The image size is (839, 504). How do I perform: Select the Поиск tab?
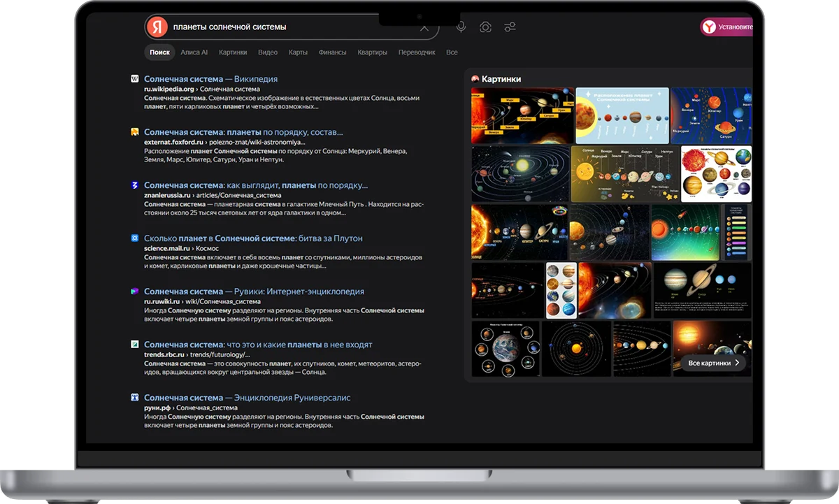pos(159,52)
